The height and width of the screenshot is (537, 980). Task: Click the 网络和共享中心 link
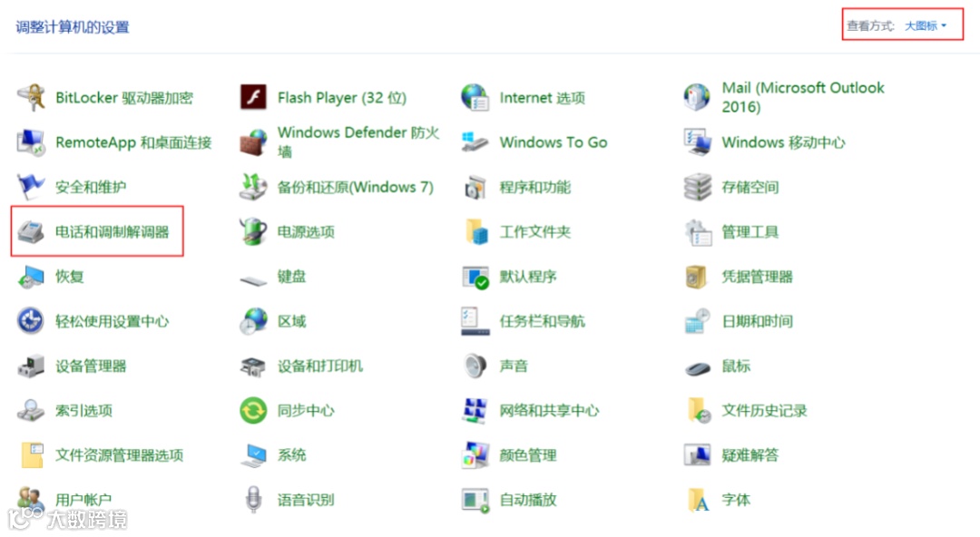549,411
